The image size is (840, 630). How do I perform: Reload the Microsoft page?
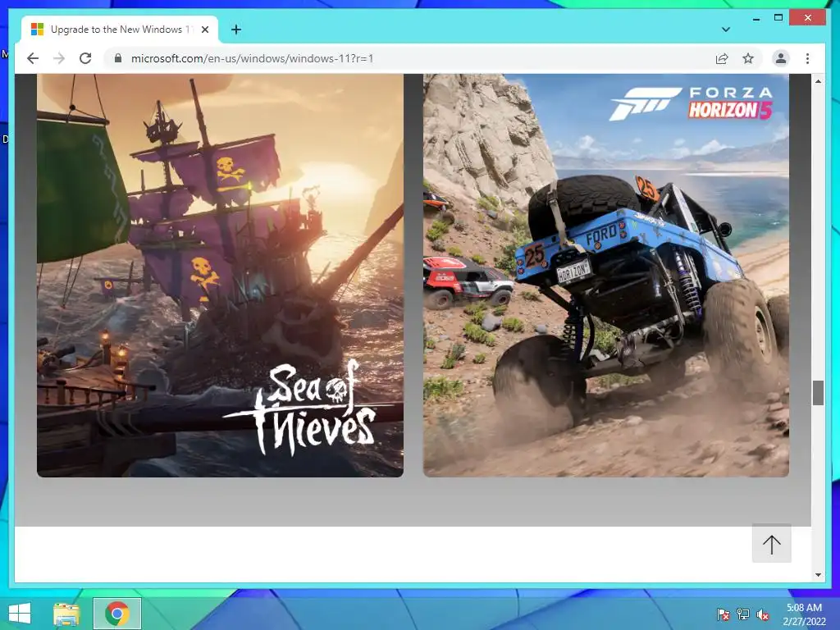tap(85, 58)
